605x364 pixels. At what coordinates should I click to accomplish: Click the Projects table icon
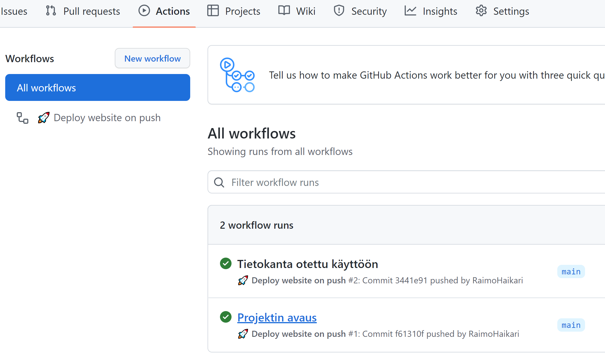coord(213,11)
